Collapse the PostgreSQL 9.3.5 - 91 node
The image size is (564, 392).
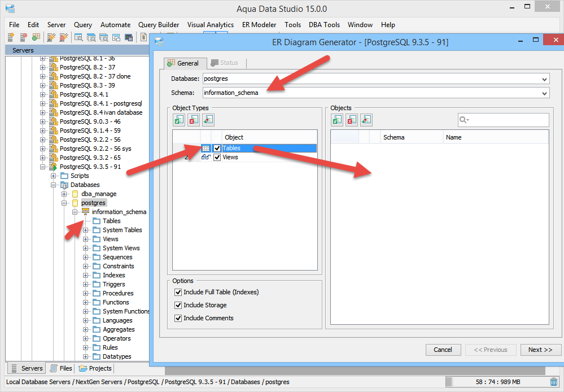click(x=43, y=167)
